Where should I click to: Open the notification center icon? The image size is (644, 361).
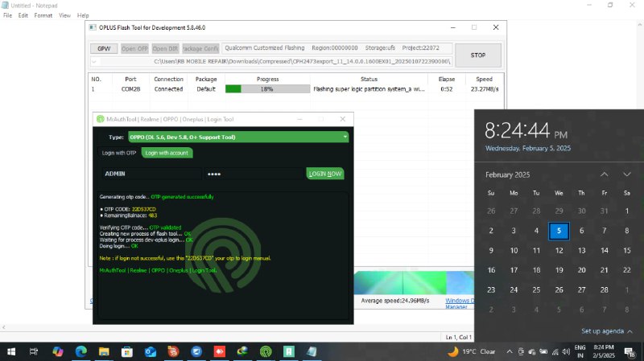(630, 352)
